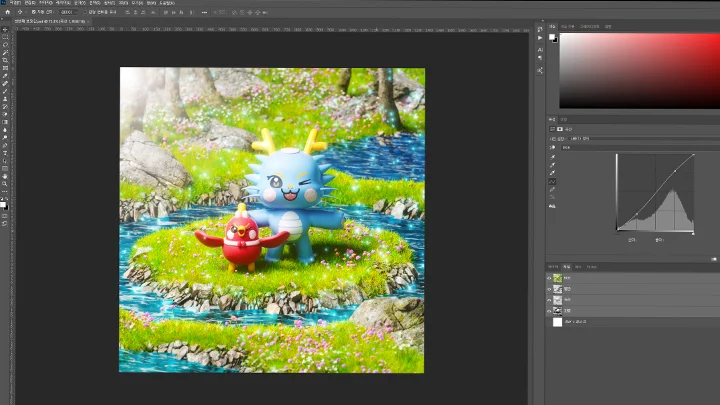Open the Edit Toolbar three-dots menu
Viewport: 720px width, 405px height.
(x=5, y=191)
